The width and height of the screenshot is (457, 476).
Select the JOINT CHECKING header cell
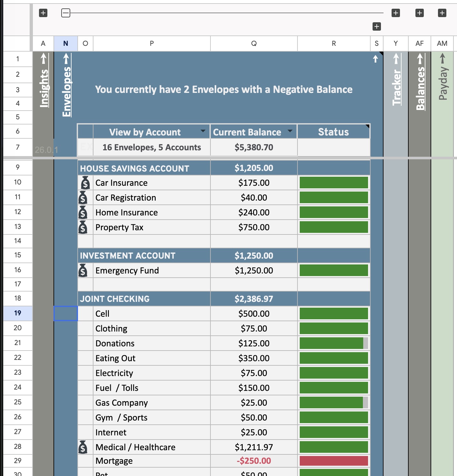pyautogui.click(x=144, y=299)
